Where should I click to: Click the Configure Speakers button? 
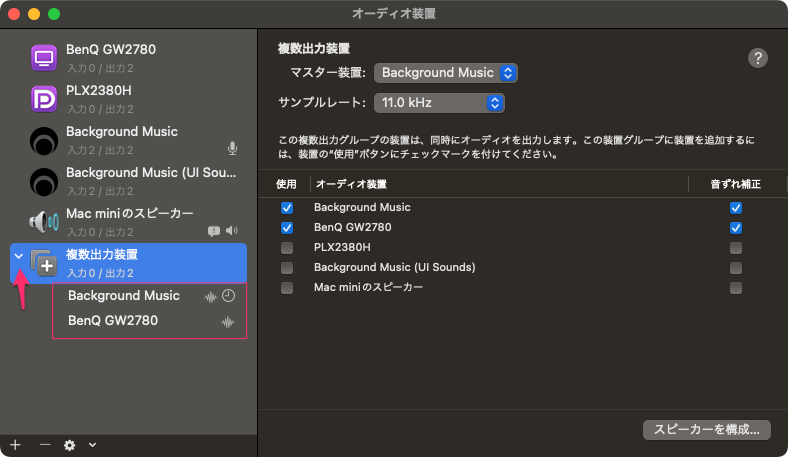point(706,429)
